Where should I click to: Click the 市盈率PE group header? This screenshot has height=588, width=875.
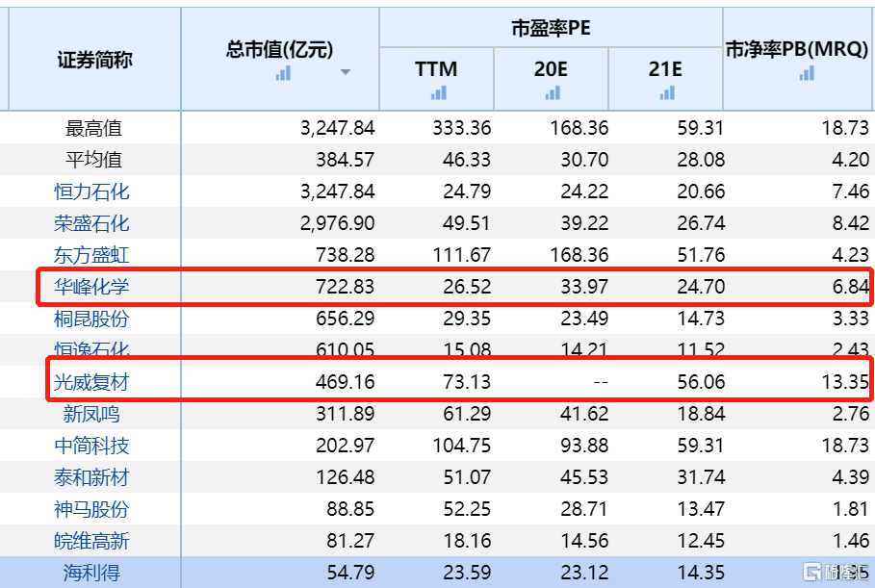[x=551, y=28]
